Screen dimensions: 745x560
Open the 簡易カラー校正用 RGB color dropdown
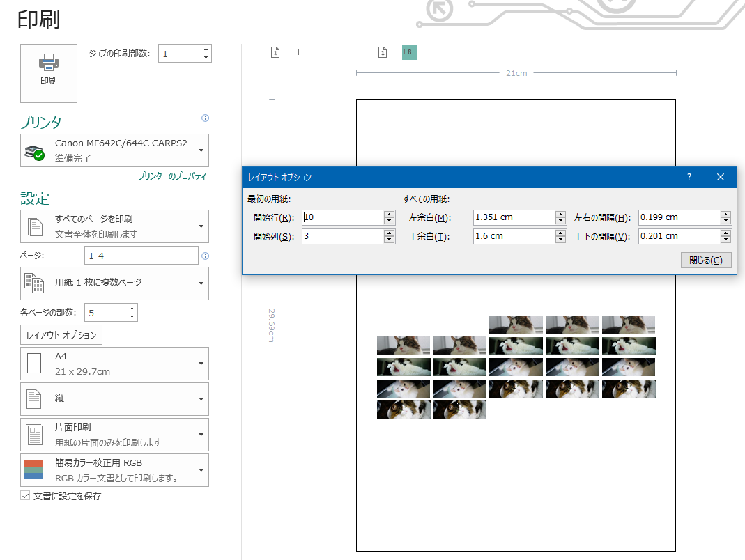click(x=114, y=470)
